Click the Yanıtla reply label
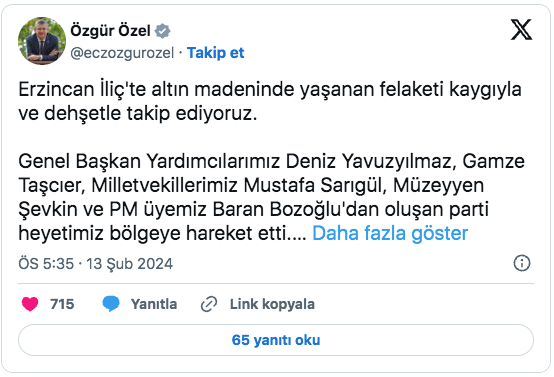The image size is (554, 377). coord(154,304)
